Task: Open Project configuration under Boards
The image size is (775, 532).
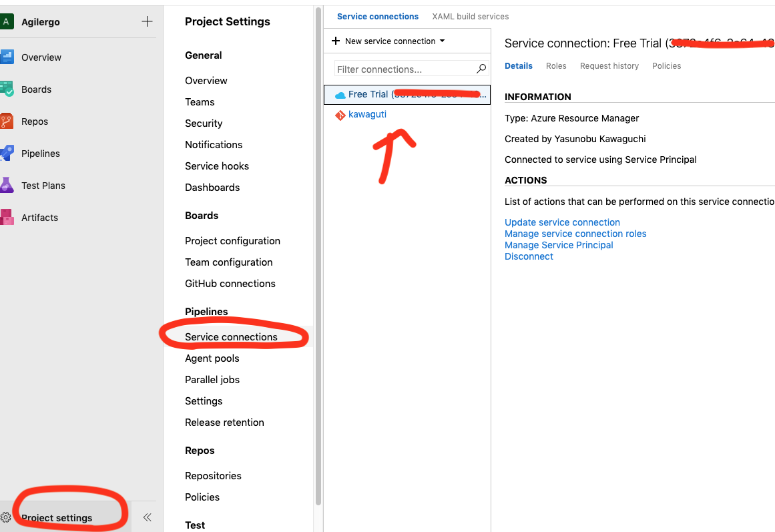Action: coord(232,241)
